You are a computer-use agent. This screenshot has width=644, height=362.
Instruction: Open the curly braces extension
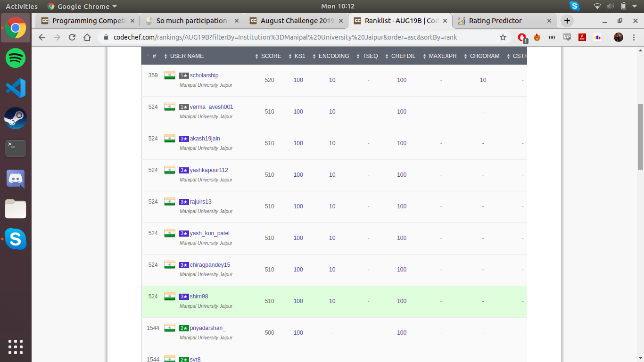[x=552, y=37]
